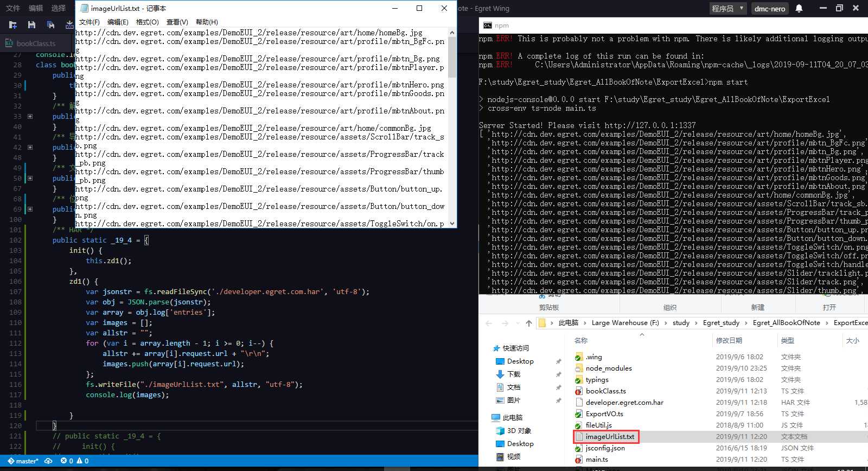This screenshot has width=868, height=471.
Task: Click the pin icon beside 文档
Action: pyautogui.click(x=558, y=387)
